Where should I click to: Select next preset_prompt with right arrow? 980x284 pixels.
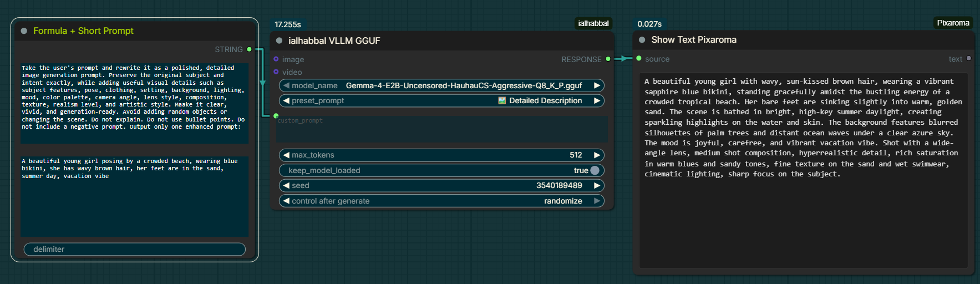click(x=597, y=100)
